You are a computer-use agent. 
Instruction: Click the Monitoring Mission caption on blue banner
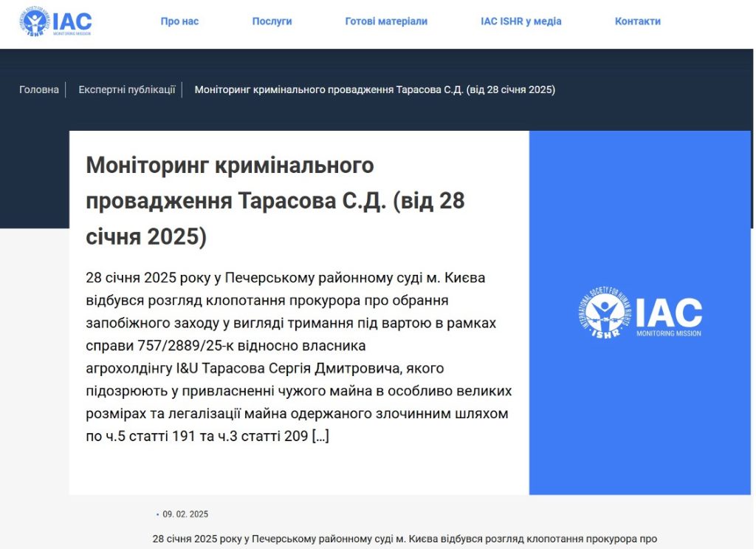[x=668, y=333]
